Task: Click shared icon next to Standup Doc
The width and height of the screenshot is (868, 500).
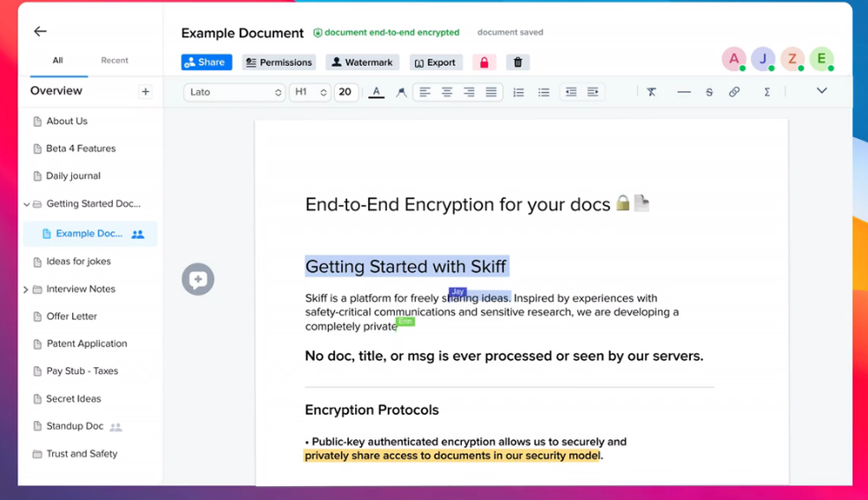Action: pyautogui.click(x=115, y=427)
